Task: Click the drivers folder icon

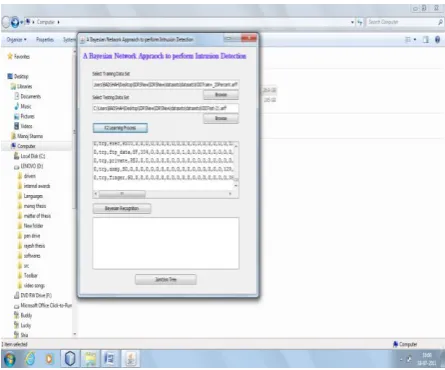Action: point(20,176)
